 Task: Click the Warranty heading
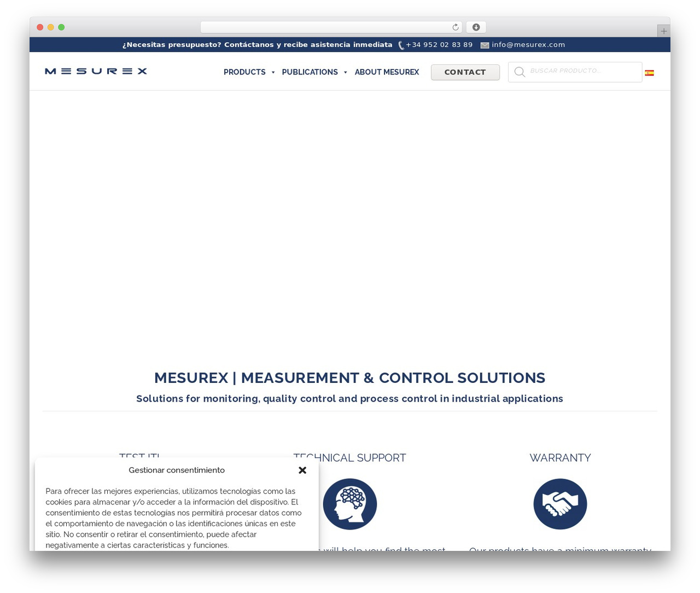coord(560,458)
